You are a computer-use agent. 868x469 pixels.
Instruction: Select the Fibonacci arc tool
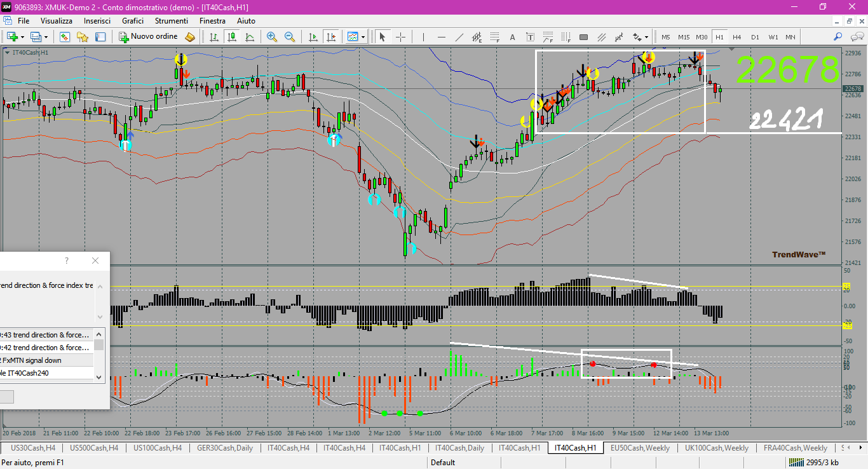[x=548, y=37]
